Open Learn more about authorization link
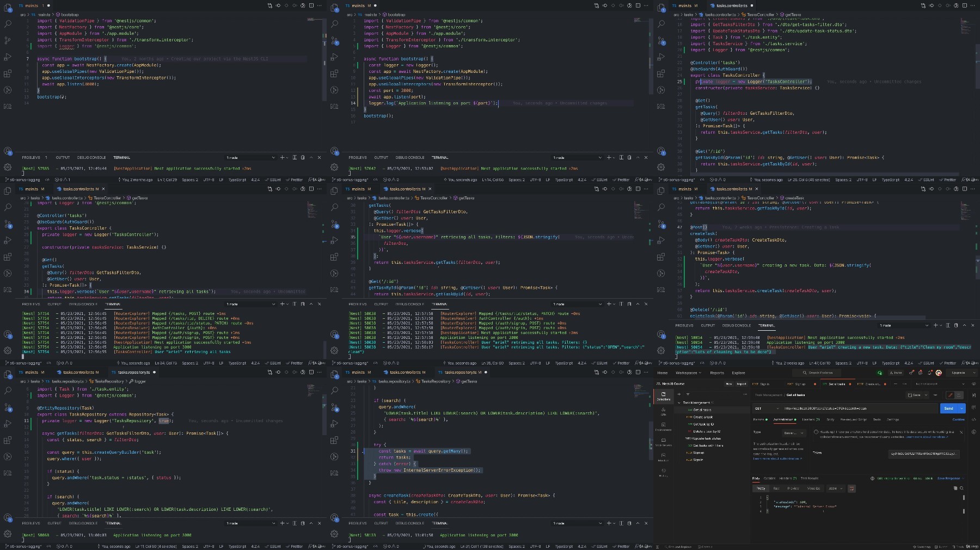The image size is (980, 550). pyautogui.click(x=777, y=459)
